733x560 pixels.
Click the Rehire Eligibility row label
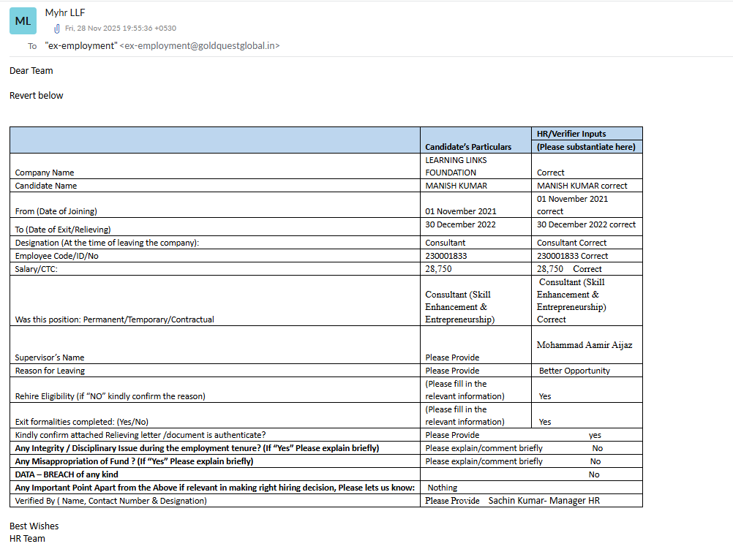pos(110,396)
